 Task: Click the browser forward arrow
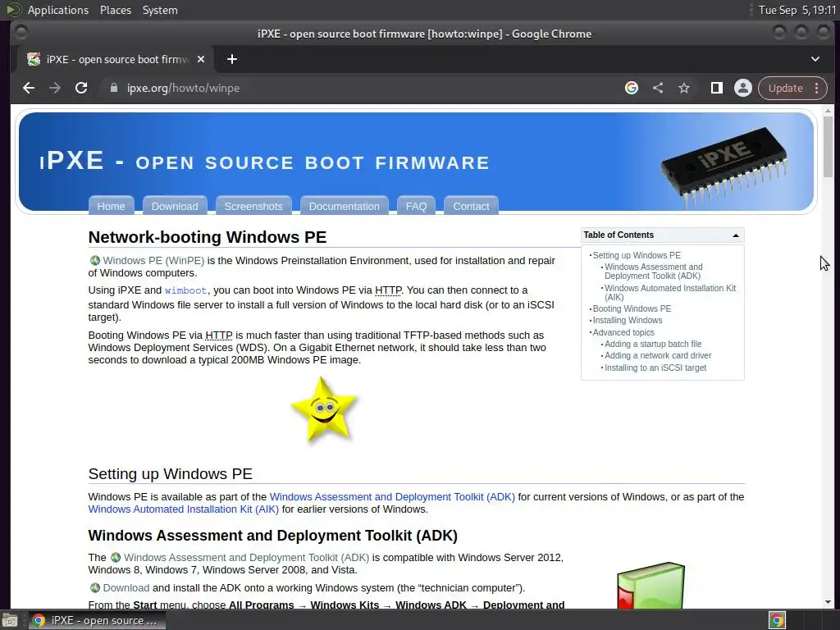(55, 88)
